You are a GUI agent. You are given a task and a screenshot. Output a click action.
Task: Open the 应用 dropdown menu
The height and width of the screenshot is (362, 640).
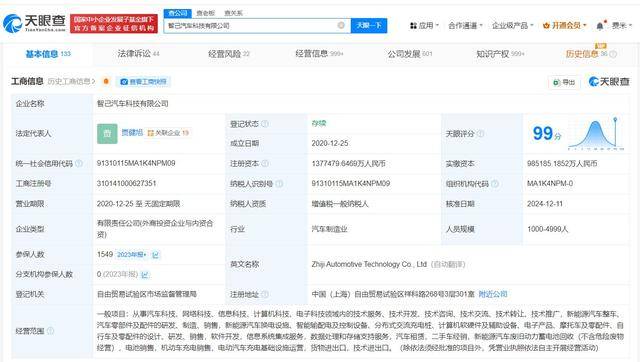coord(424,25)
